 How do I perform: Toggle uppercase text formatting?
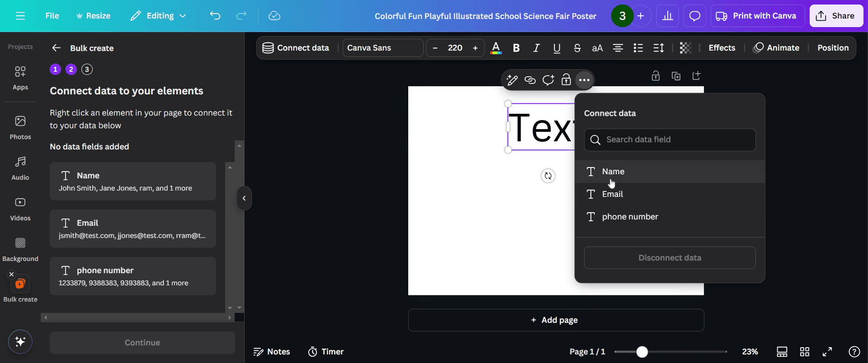coord(598,48)
